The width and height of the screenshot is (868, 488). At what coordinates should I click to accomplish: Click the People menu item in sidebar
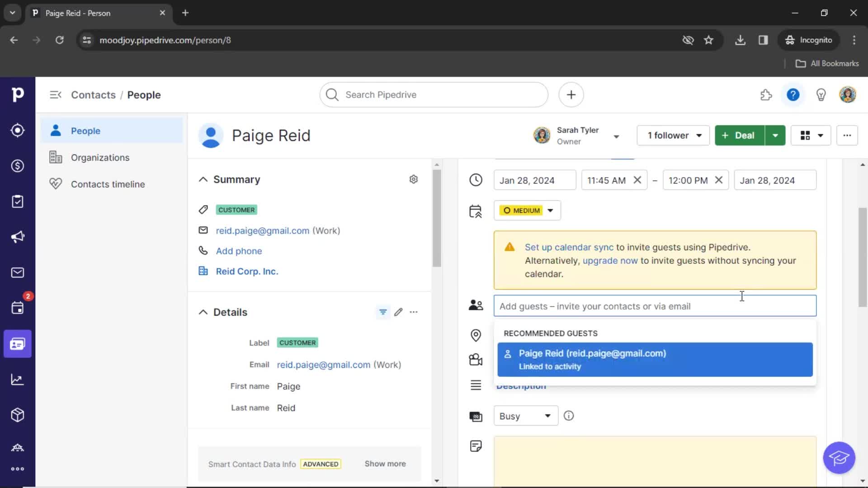point(86,131)
